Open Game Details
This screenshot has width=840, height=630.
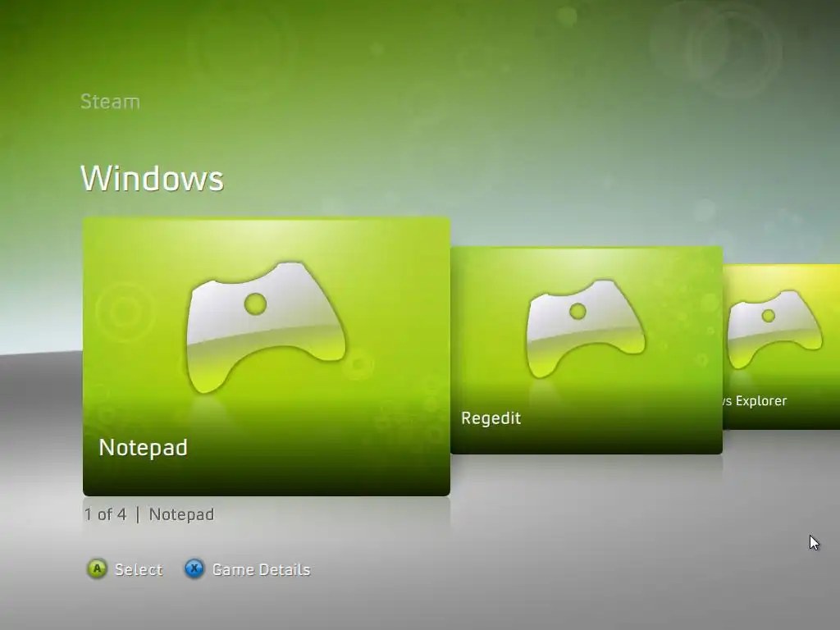point(261,569)
